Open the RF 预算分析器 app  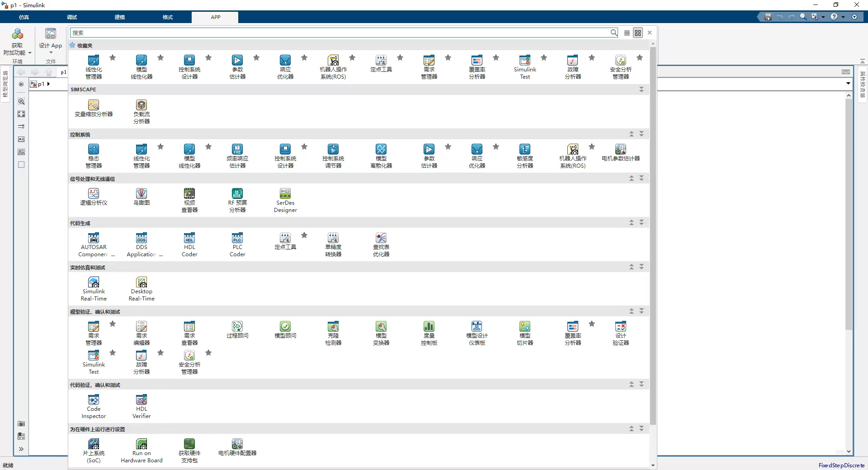pyautogui.click(x=237, y=201)
